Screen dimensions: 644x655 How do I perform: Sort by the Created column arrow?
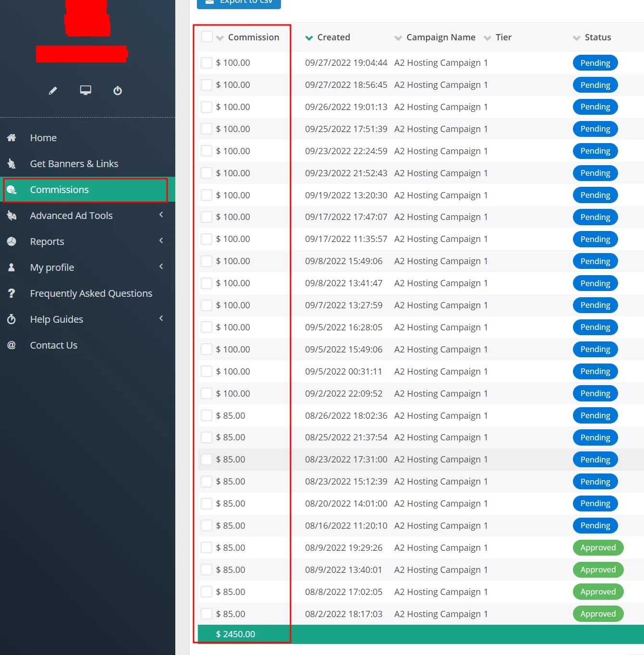[309, 38]
